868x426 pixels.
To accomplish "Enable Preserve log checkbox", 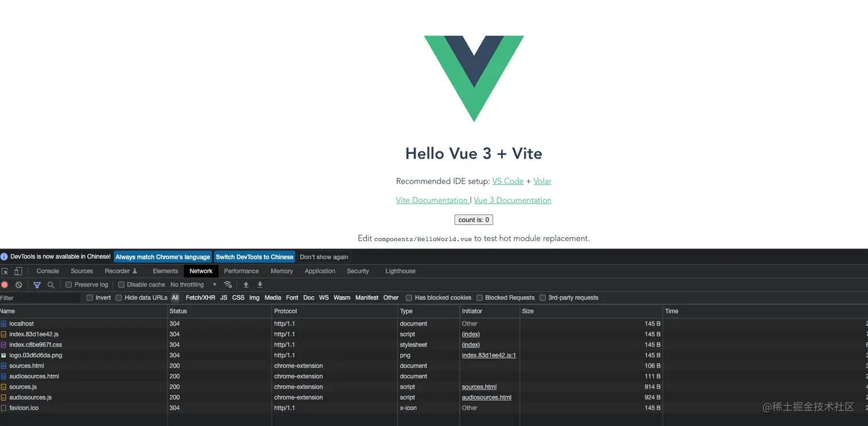I will click(x=69, y=285).
